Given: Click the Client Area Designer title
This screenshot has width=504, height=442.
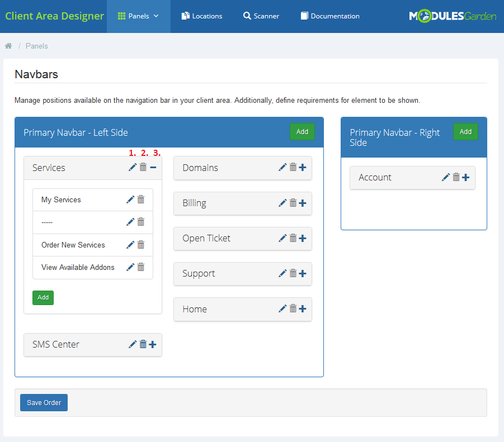Looking at the screenshot, I should tap(54, 16).
